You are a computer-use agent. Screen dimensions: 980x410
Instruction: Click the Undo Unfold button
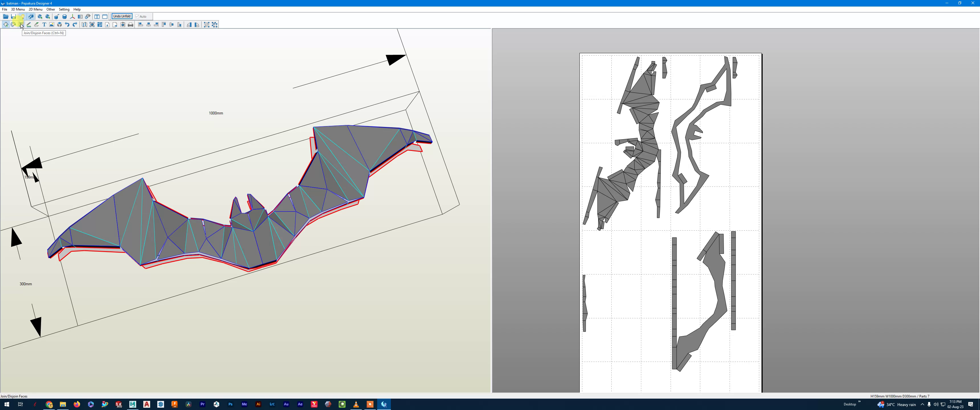click(122, 16)
